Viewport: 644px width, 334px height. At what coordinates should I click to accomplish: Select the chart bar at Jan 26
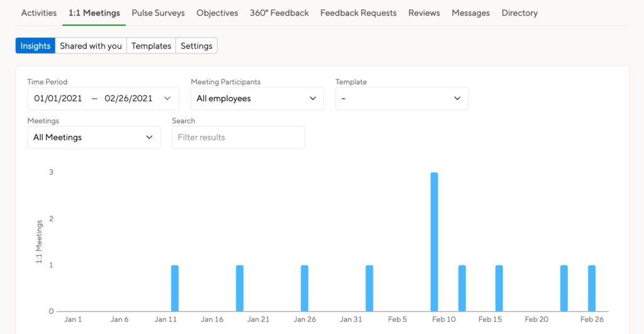pos(304,289)
